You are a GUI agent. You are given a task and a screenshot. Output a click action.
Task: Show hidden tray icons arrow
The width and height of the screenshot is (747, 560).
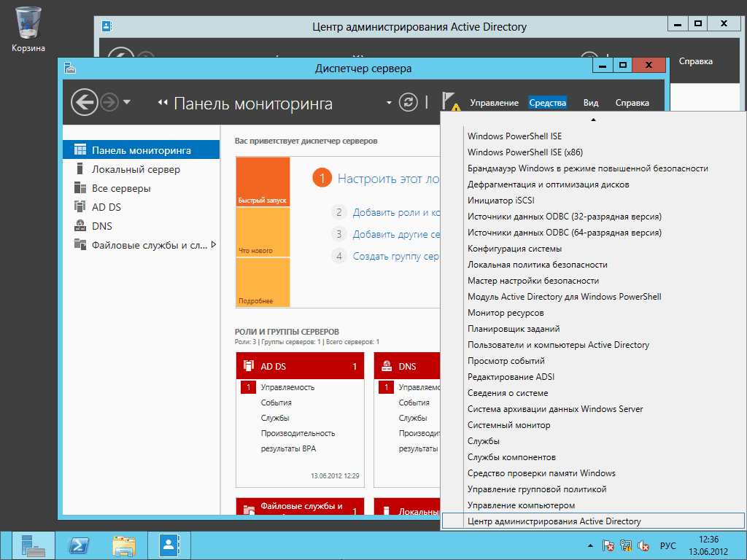(591, 545)
